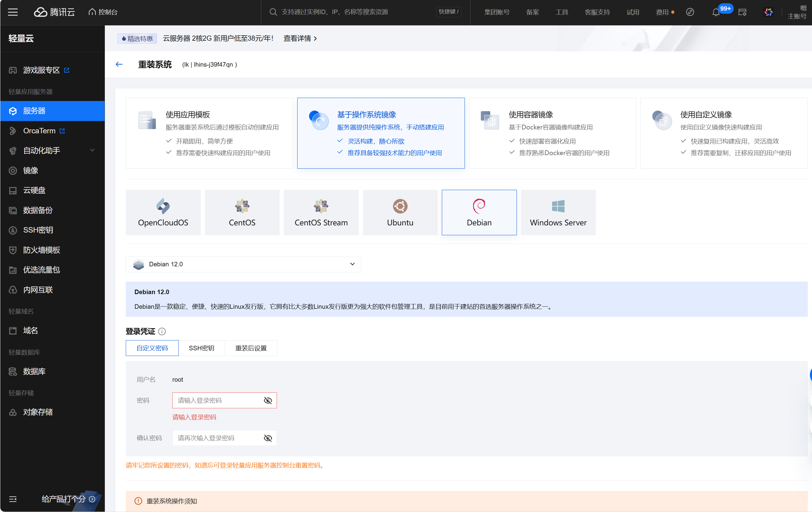This screenshot has width=812, height=512.
Task: Click the back arrow navigation icon
Action: coord(119,64)
